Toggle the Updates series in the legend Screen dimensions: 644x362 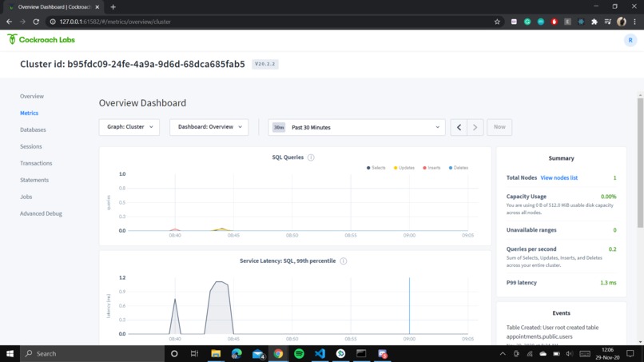click(x=404, y=168)
